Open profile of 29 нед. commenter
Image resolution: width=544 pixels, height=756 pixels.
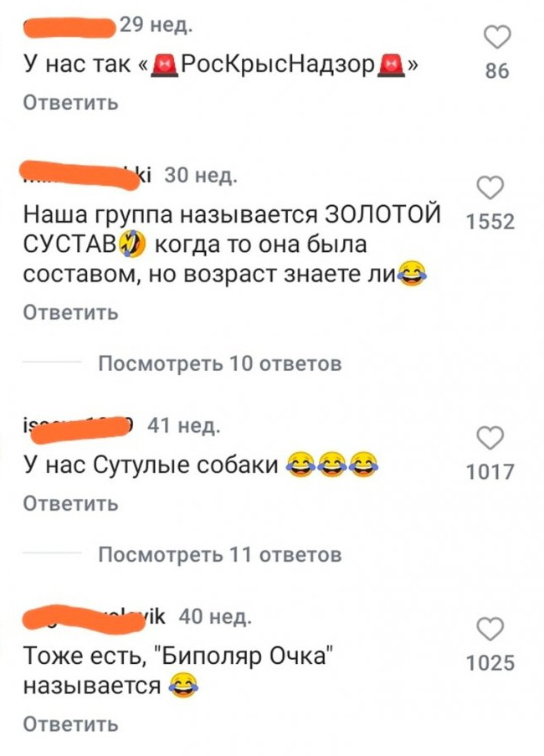[x=69, y=27]
